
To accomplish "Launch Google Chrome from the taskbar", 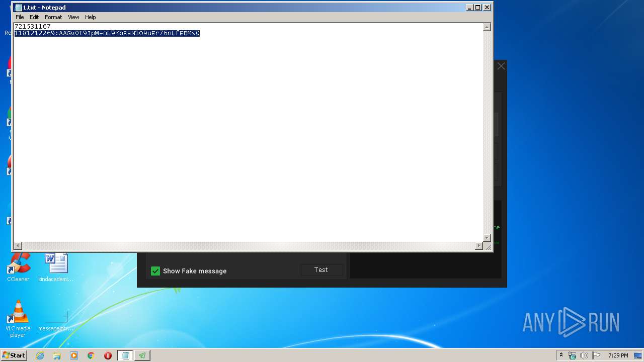I will [91, 355].
